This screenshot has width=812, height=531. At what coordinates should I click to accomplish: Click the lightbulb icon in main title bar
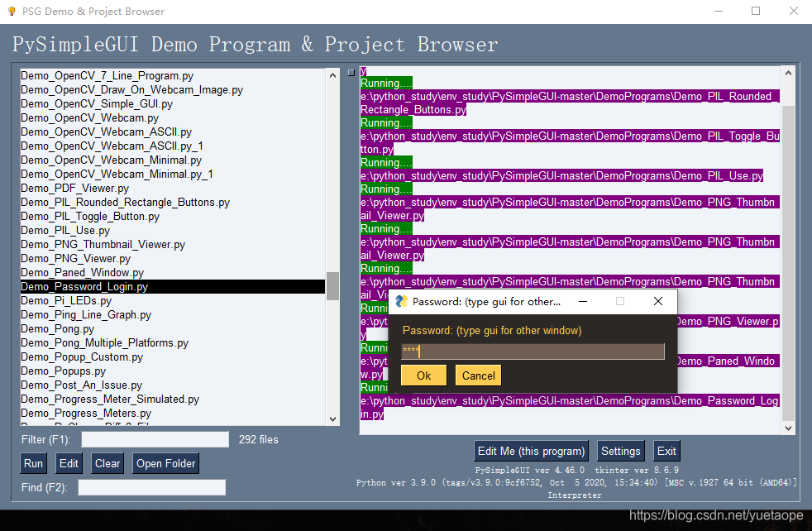[x=12, y=11]
